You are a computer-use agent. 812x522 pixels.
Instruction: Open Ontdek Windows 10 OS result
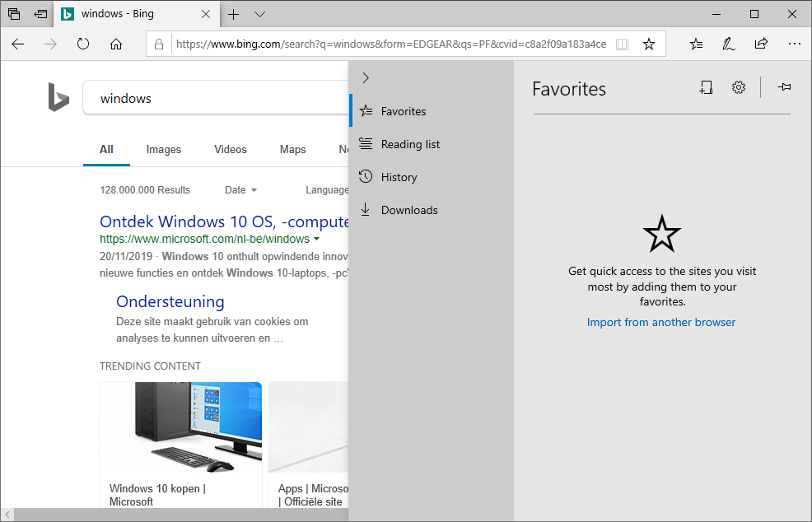[x=224, y=221]
